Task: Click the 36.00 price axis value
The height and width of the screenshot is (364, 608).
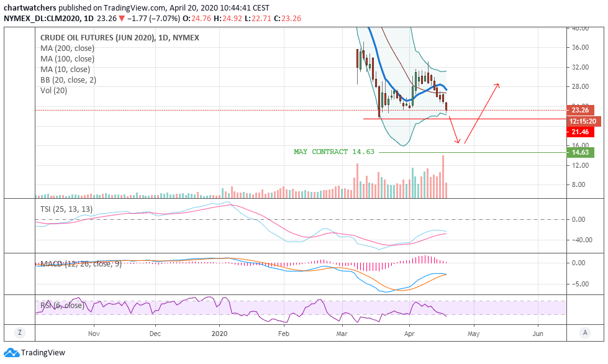Action: point(580,47)
